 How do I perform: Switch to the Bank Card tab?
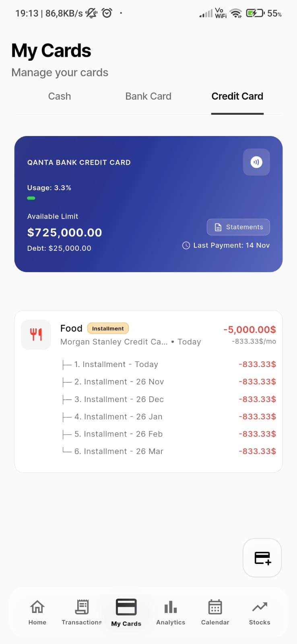[148, 97]
